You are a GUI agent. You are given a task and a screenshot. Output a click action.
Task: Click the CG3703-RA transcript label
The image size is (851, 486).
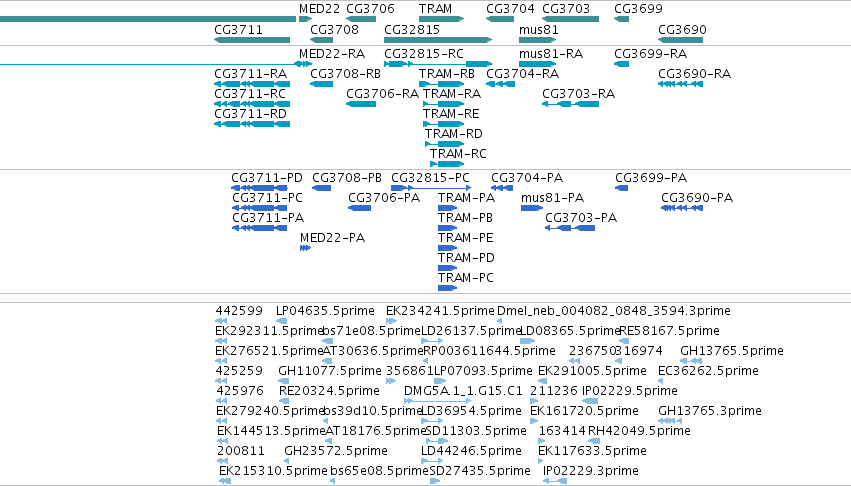(579, 94)
